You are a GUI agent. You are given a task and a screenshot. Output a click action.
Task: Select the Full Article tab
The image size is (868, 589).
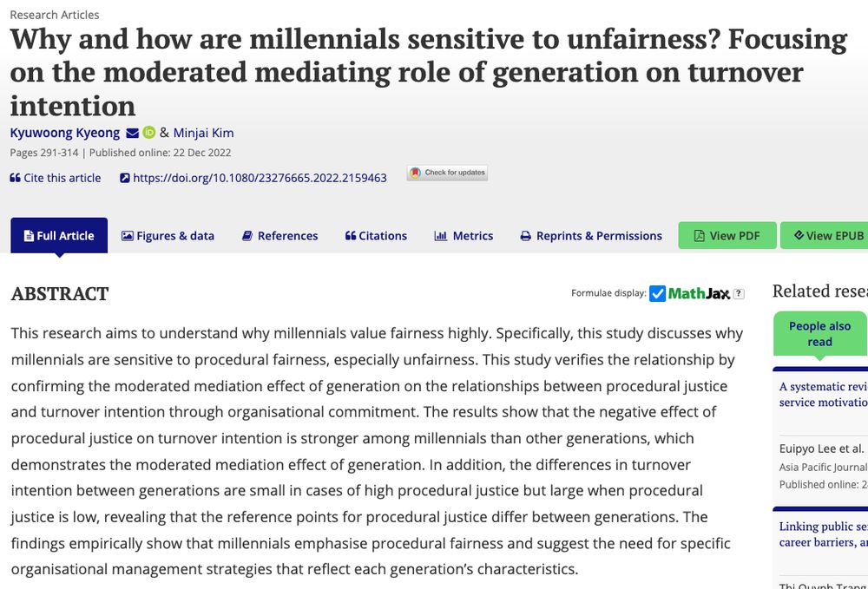(x=59, y=236)
